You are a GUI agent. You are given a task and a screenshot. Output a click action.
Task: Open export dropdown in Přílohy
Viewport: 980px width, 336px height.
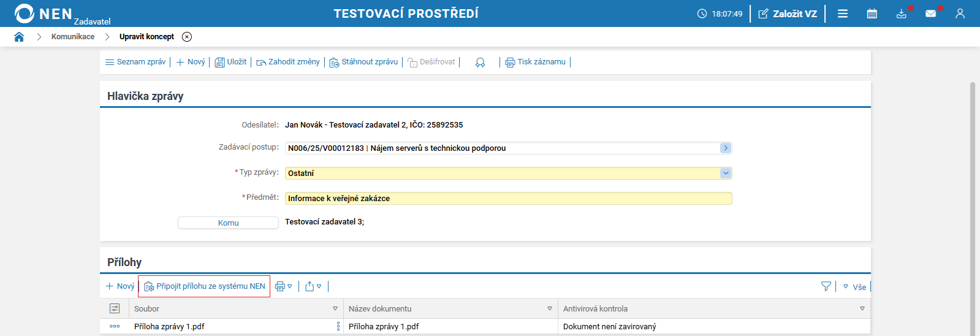313,286
